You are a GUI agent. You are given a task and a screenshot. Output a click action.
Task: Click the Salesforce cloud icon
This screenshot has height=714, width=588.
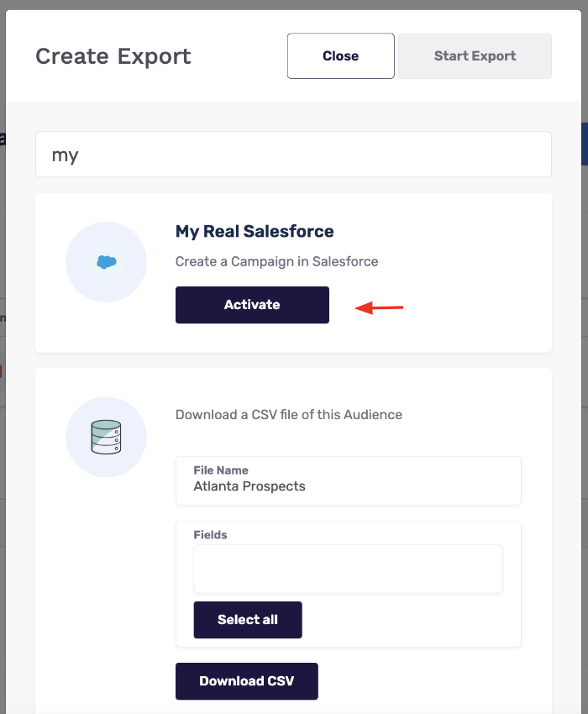(106, 262)
